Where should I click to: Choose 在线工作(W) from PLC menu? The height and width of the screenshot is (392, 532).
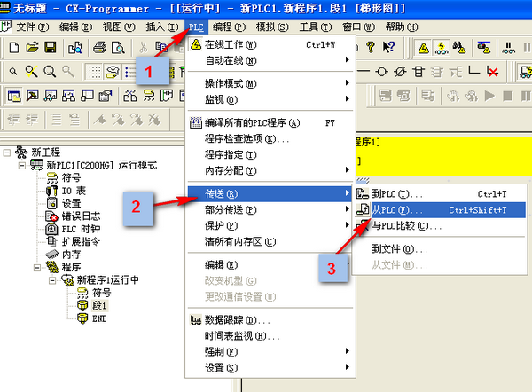pos(270,45)
